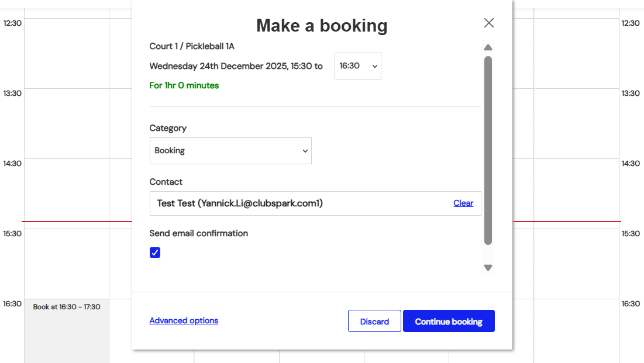Expand the Category dropdown showing Booking
This screenshot has width=644, height=363.
tap(230, 151)
